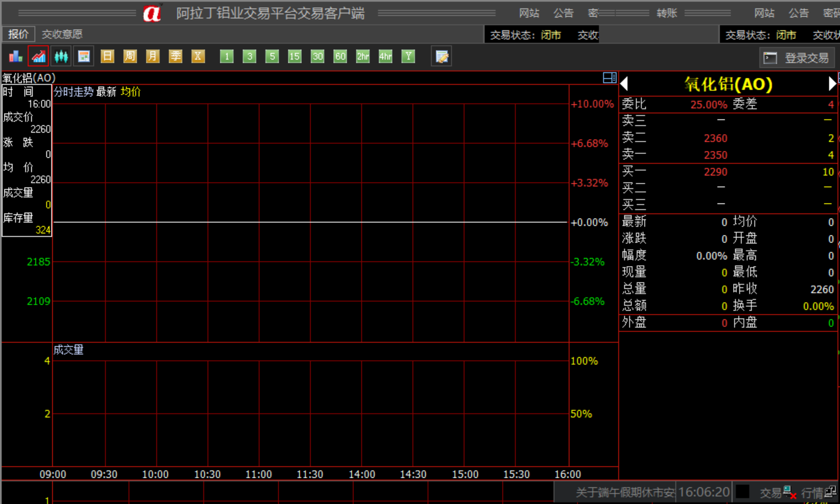Click the -6.68% axis label

588,301
